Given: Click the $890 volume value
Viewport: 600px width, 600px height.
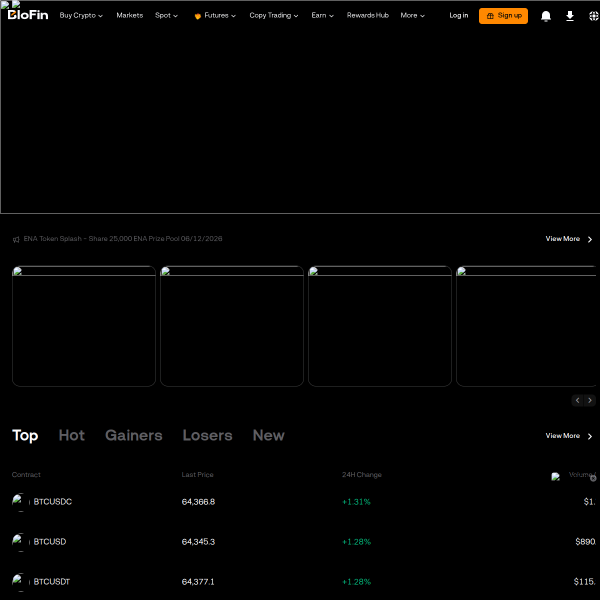Looking at the screenshot, I should [585, 542].
